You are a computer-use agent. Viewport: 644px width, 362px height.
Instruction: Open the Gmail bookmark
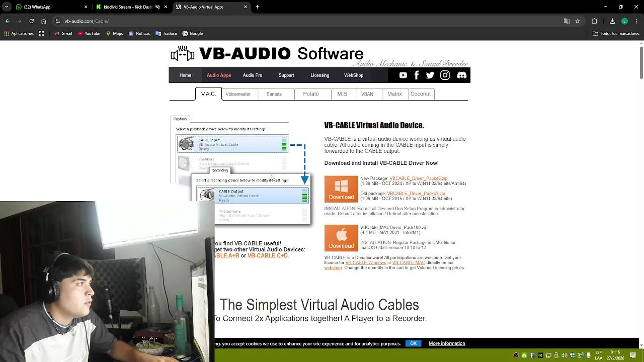(x=63, y=34)
